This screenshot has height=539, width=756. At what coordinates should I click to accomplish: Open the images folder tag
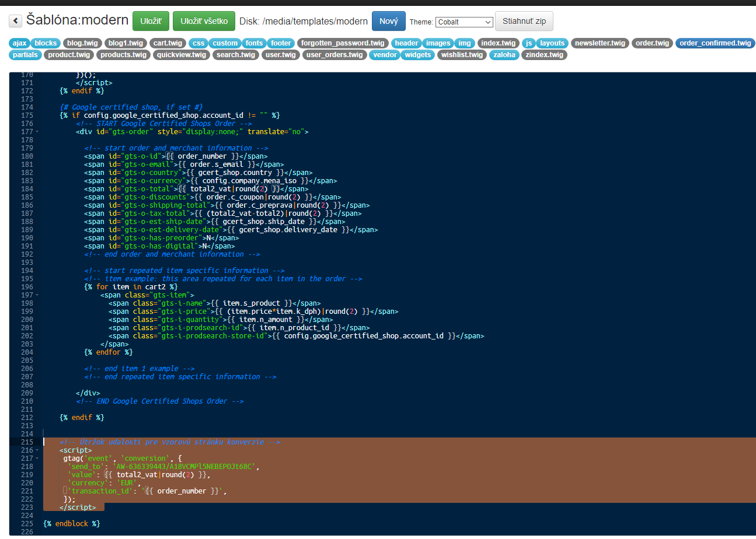point(438,43)
